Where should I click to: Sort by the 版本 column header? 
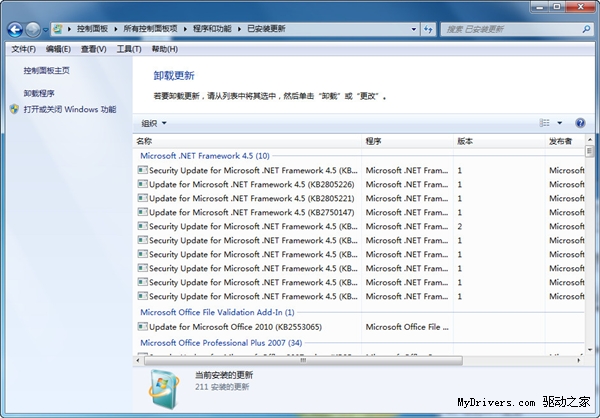pyautogui.click(x=499, y=141)
